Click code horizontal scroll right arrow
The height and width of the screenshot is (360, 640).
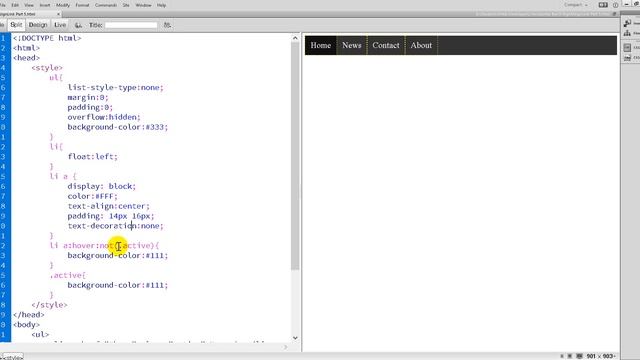click(x=286, y=347)
